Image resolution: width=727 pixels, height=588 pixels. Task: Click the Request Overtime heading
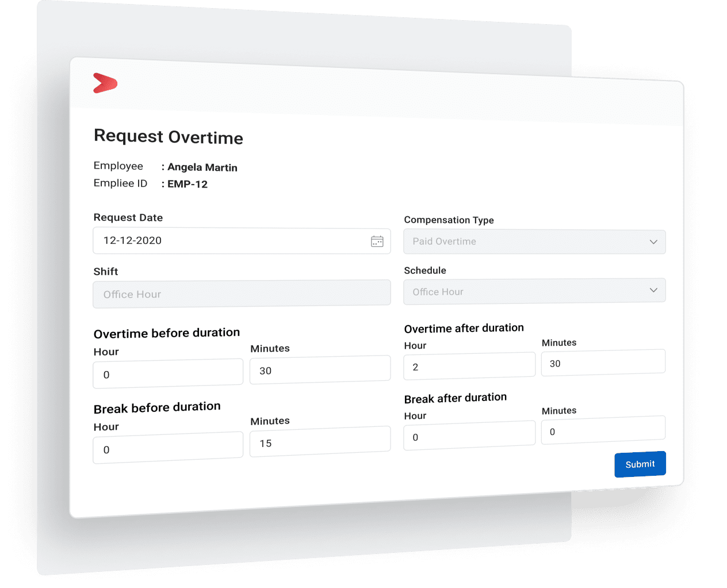pyautogui.click(x=169, y=136)
